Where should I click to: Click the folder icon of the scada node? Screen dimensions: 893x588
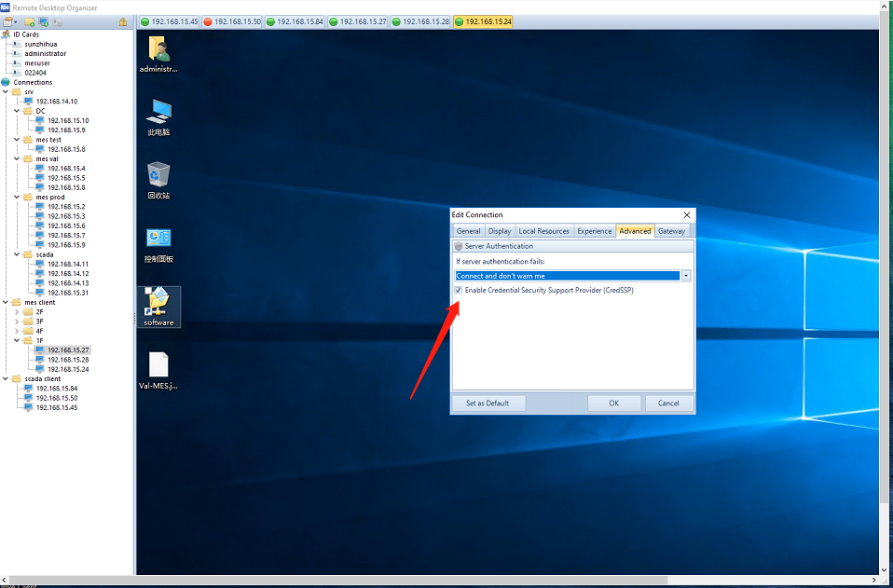(x=28, y=254)
